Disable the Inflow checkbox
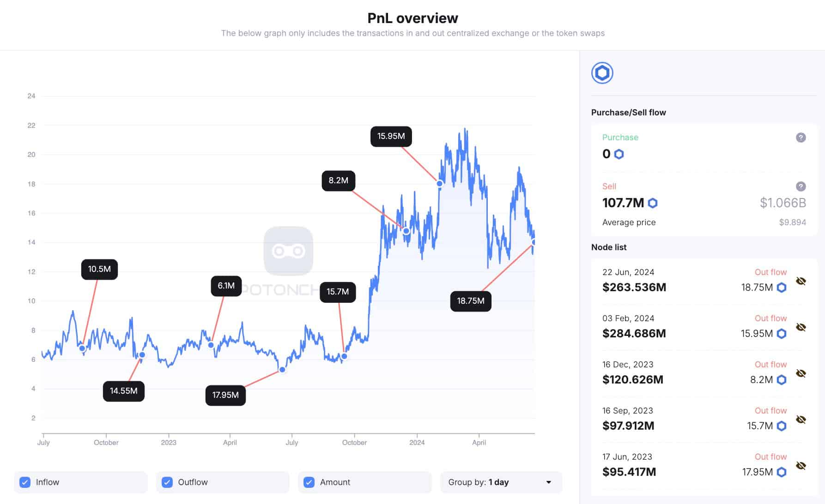Image resolution: width=825 pixels, height=504 pixels. pos(24,482)
